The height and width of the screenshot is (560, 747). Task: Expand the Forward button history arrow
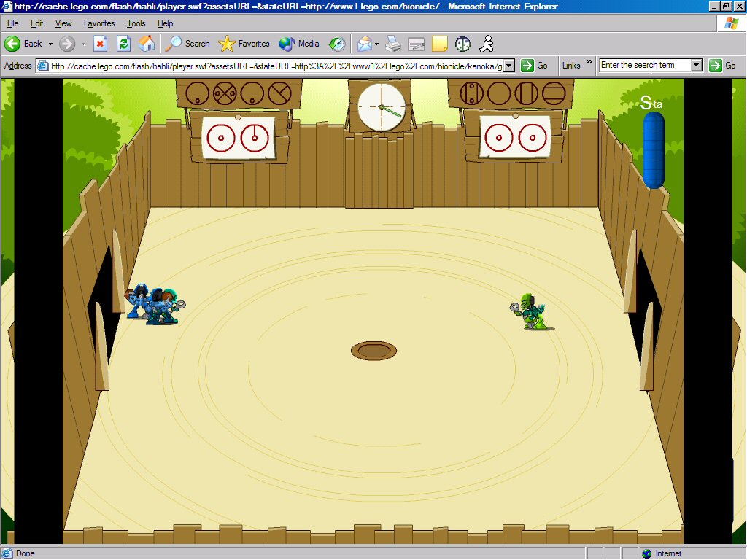pyautogui.click(x=83, y=44)
